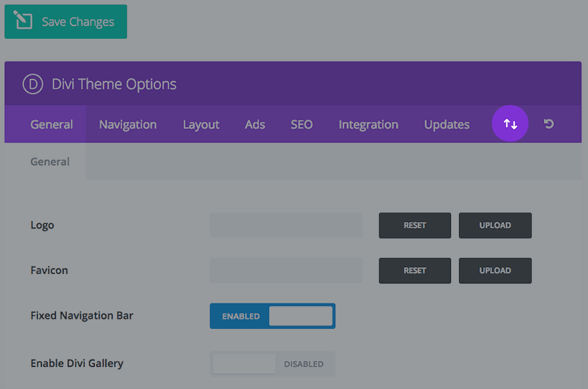Click the Save Changes button
Image resolution: width=588 pixels, height=389 pixels.
coord(65,22)
